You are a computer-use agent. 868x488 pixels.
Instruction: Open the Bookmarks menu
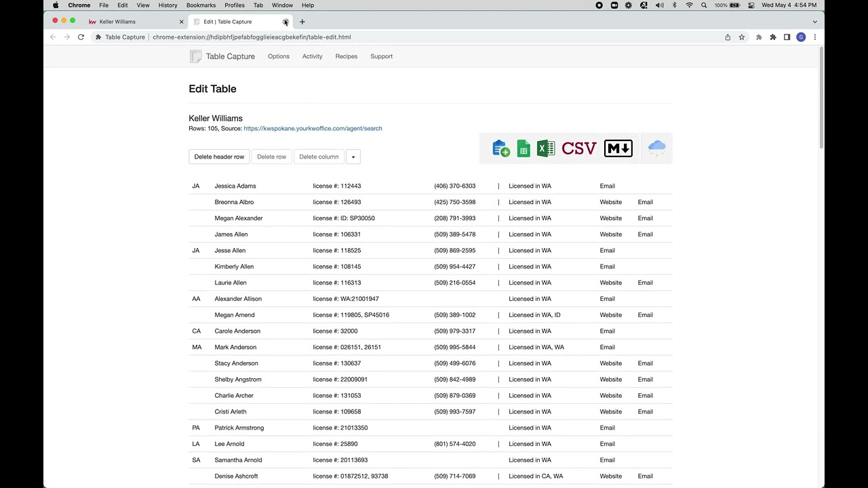[x=201, y=5]
